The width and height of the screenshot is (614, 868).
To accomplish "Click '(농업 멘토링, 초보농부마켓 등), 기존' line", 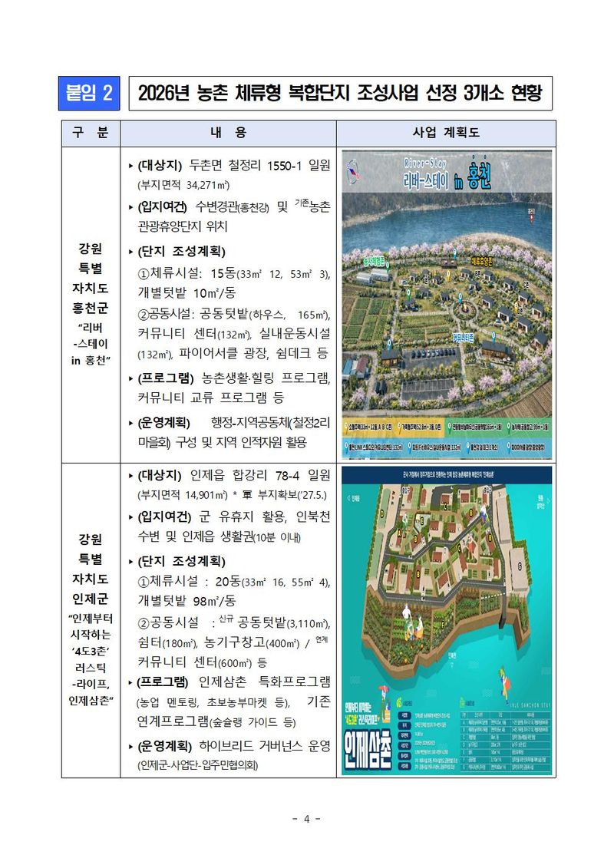I will [x=233, y=702].
